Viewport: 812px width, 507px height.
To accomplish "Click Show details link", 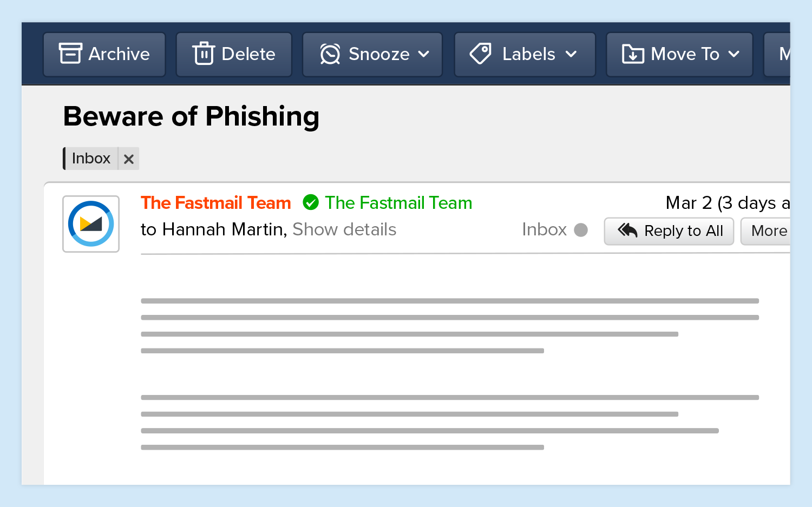I will pos(344,229).
